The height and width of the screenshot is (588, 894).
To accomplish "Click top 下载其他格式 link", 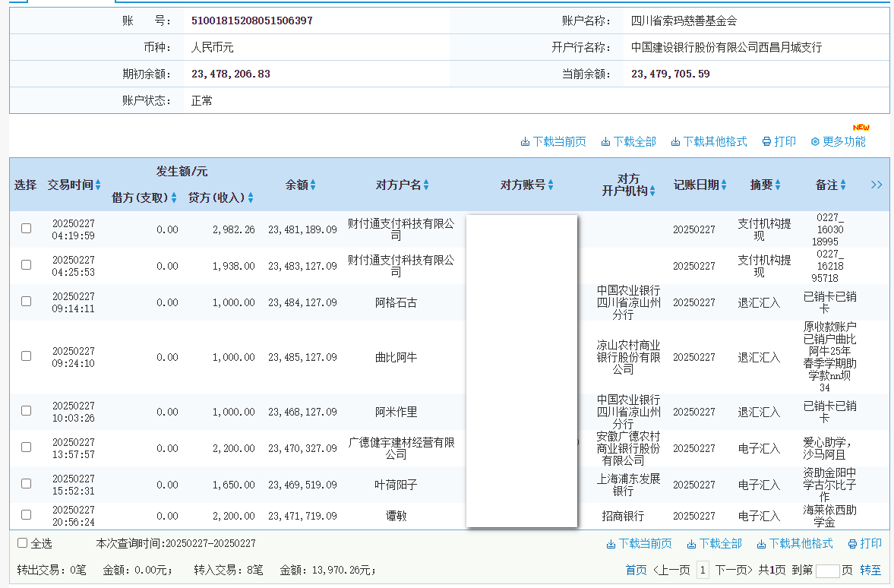I will (x=709, y=141).
